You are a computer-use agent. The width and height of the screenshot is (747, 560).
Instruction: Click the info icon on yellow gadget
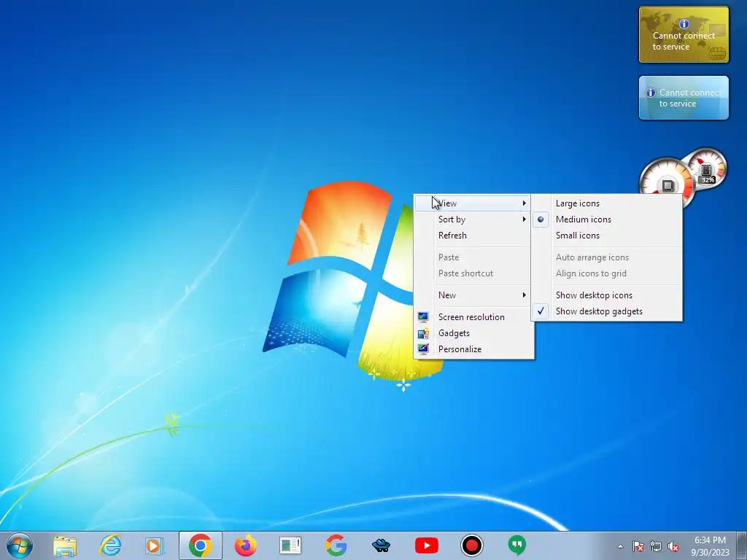coord(684,24)
